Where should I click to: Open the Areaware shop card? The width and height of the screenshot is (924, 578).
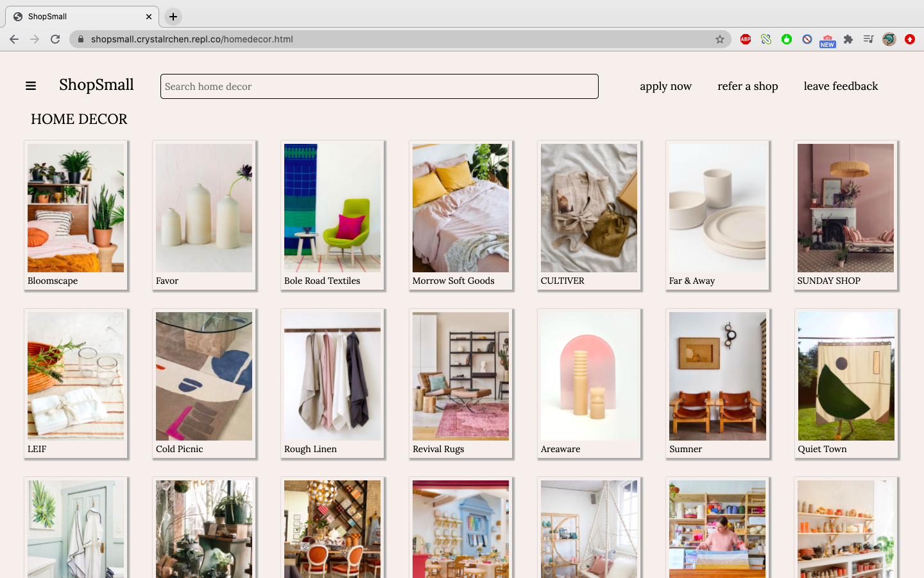coord(589,383)
